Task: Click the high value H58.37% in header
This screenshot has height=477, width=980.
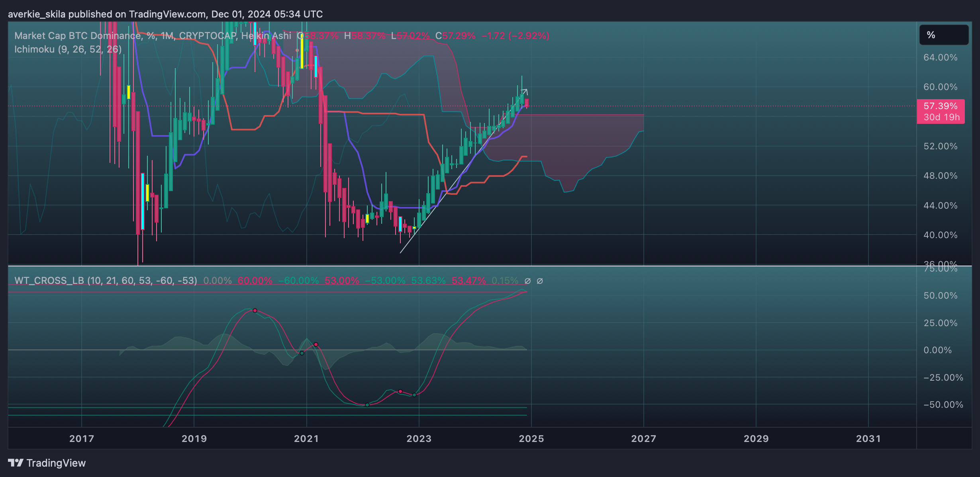Action: 365,36
